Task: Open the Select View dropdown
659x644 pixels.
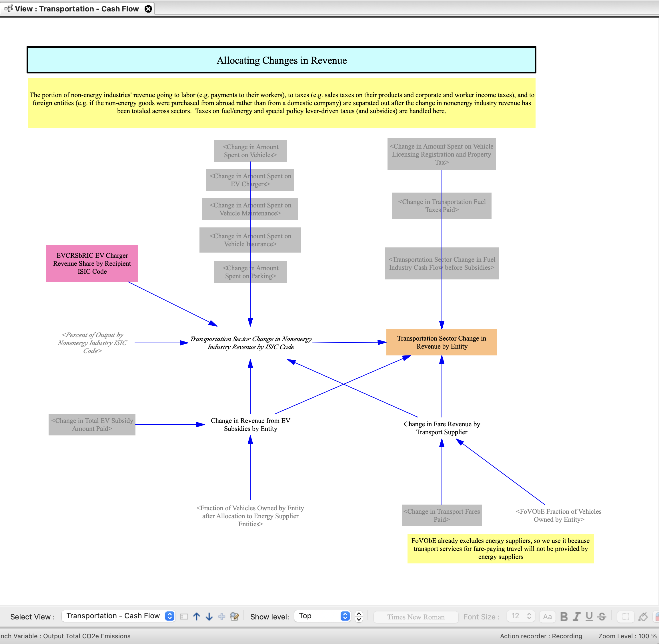Action: point(118,616)
